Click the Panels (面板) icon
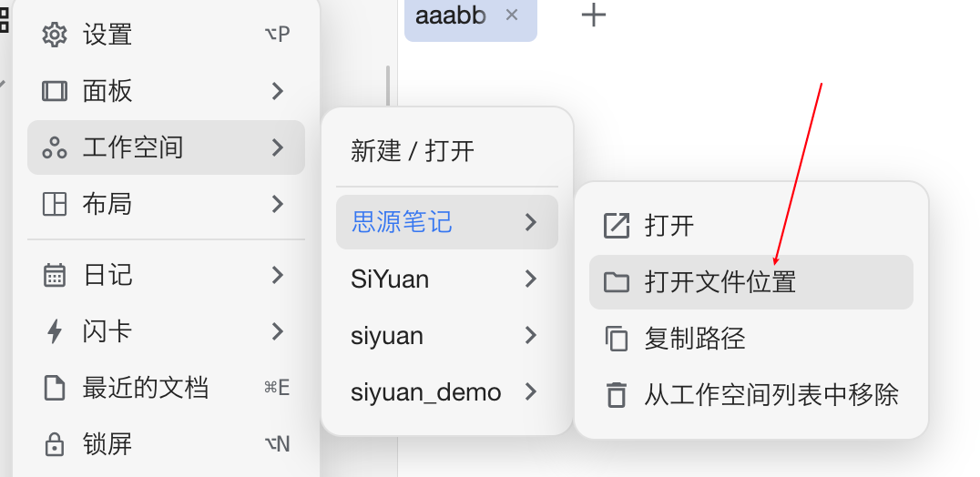 [55, 91]
